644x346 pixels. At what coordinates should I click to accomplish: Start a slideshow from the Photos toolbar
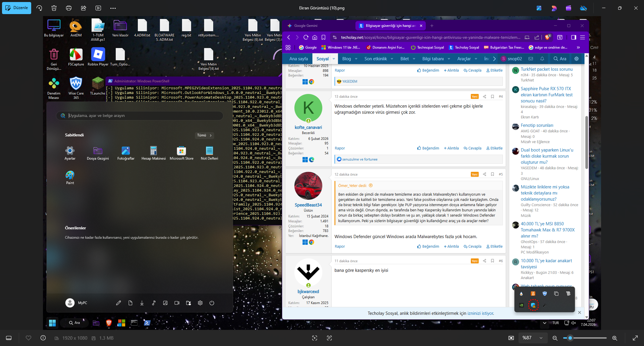[98, 8]
